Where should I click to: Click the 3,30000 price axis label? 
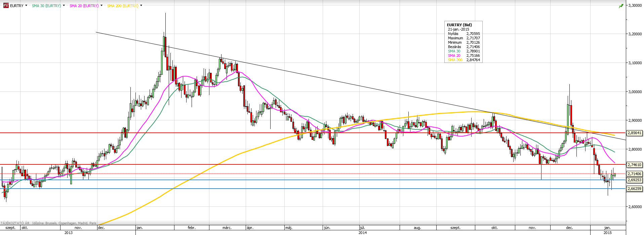click(x=635, y=5)
